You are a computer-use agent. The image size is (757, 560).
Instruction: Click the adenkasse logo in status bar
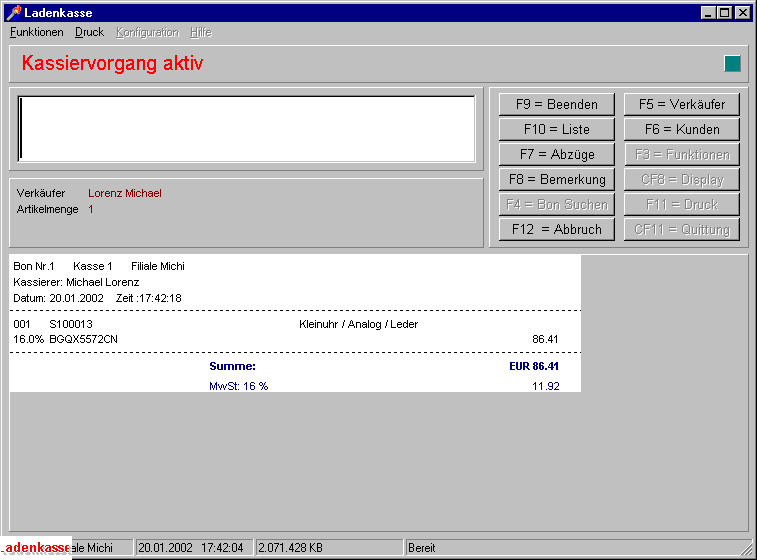pyautogui.click(x=37, y=548)
